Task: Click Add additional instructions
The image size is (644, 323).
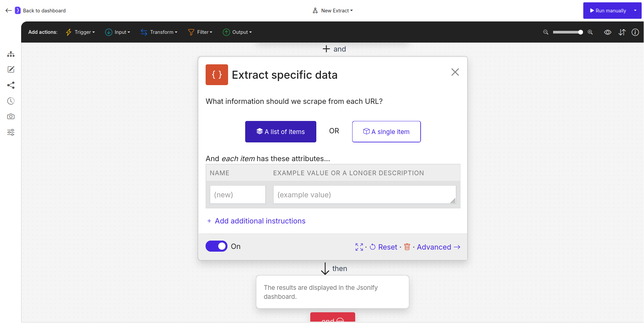Action: tap(256, 221)
